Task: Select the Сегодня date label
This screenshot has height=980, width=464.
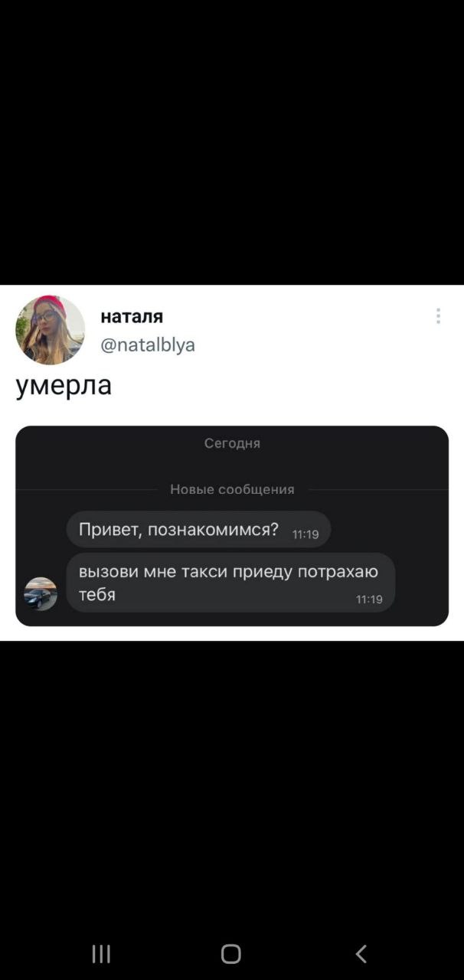Action: pyautogui.click(x=232, y=443)
